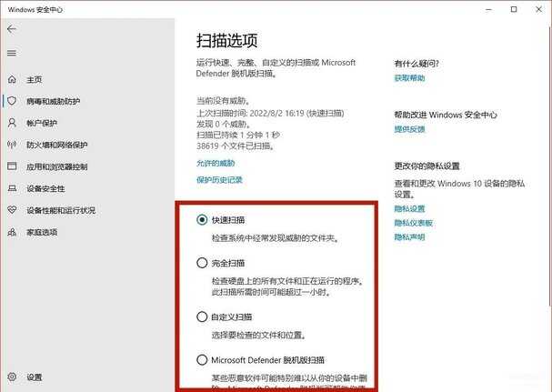Maximize the Windows 安全中心 window
Viewport: 552px width, 392px height.
point(514,9)
